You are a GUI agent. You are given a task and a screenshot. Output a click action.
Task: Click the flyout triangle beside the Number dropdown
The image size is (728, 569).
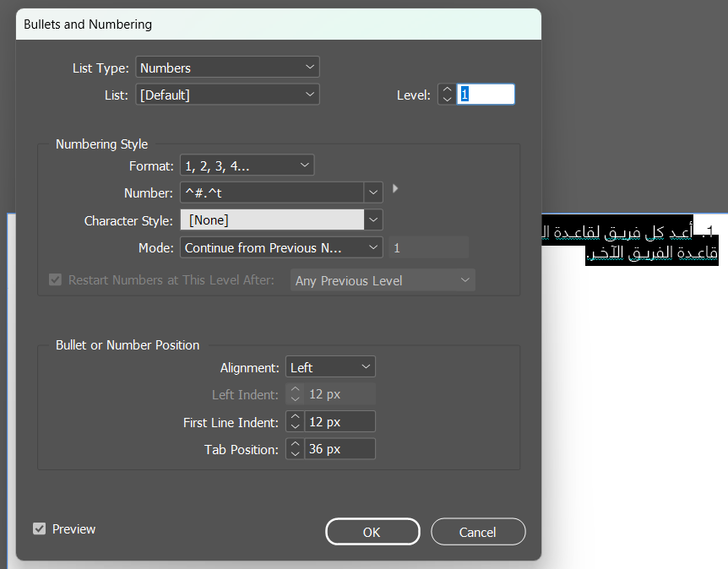[395, 188]
